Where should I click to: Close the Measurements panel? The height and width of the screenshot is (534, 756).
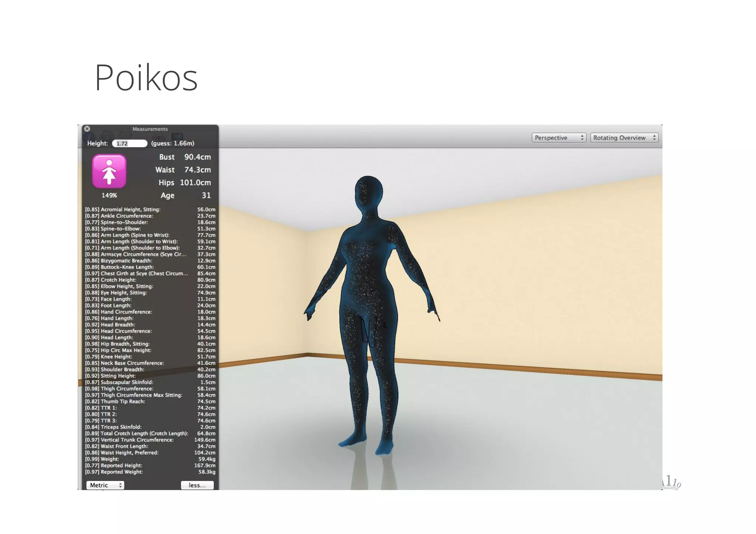(x=87, y=129)
